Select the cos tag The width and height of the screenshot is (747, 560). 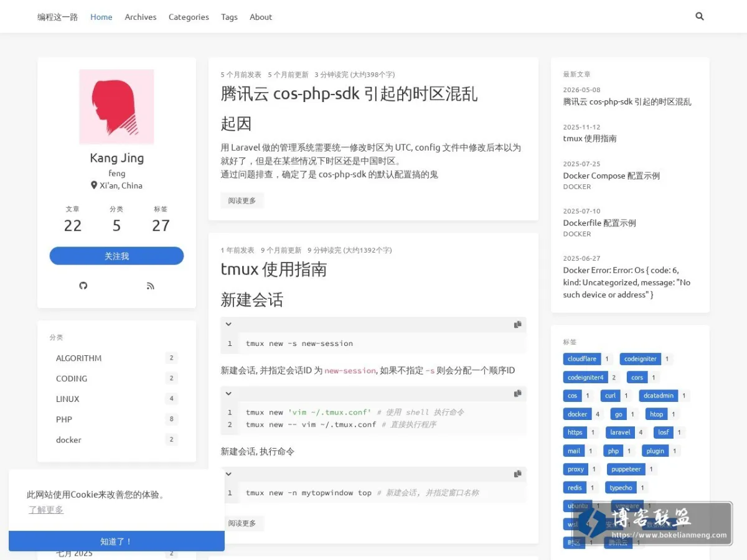573,396
